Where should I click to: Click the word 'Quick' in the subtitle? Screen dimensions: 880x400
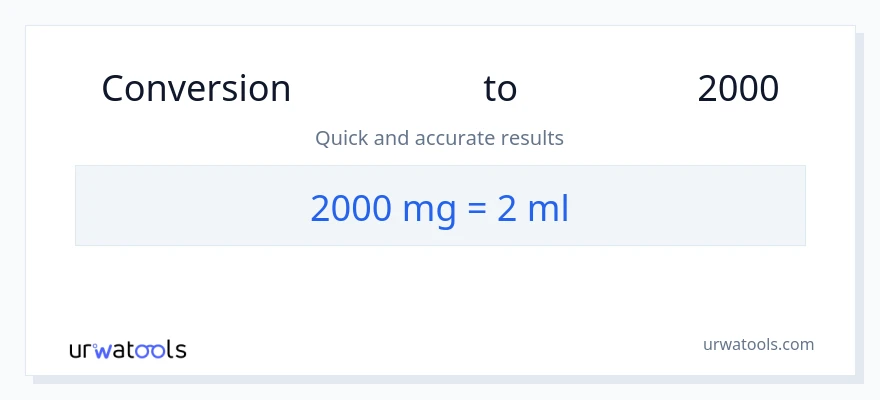point(341,138)
